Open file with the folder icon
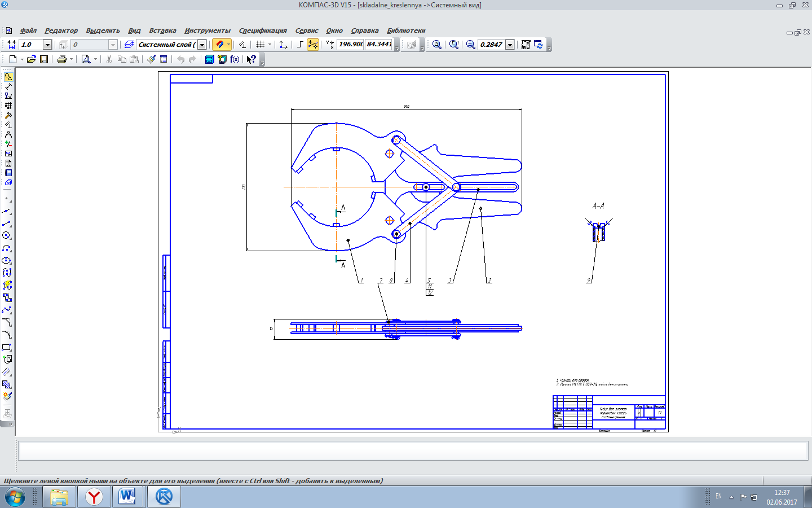Image resolution: width=812 pixels, height=508 pixels. 32,59
